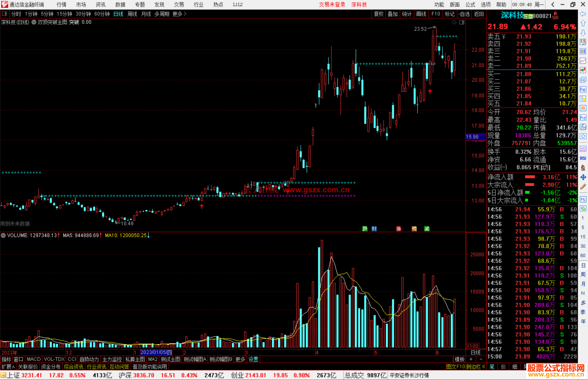
Task: Select the 周线 weekly period
Action: click(132, 14)
